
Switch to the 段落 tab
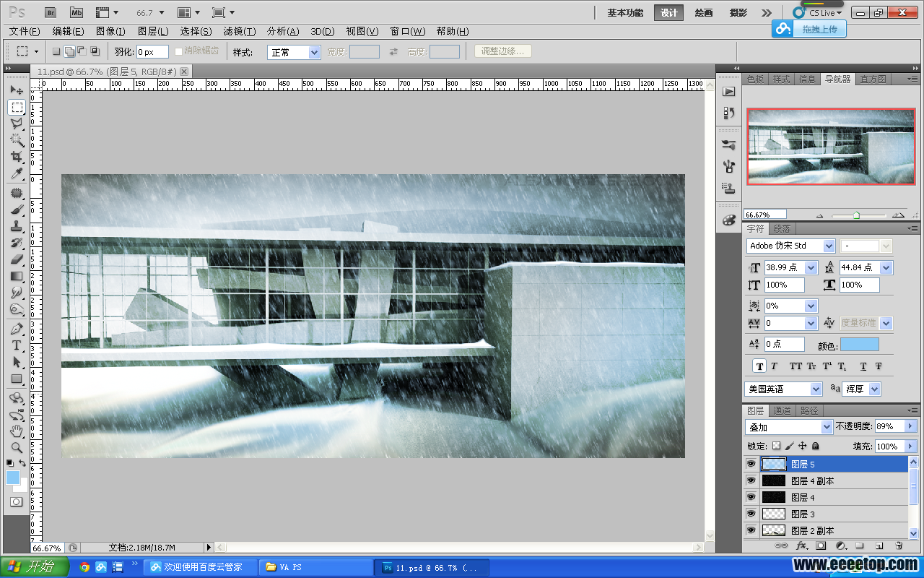click(782, 228)
